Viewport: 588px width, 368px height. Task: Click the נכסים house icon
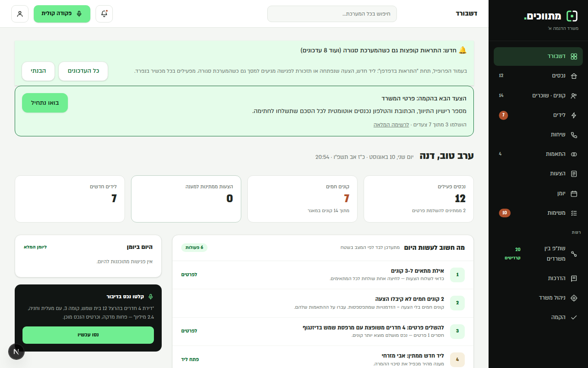[574, 76]
